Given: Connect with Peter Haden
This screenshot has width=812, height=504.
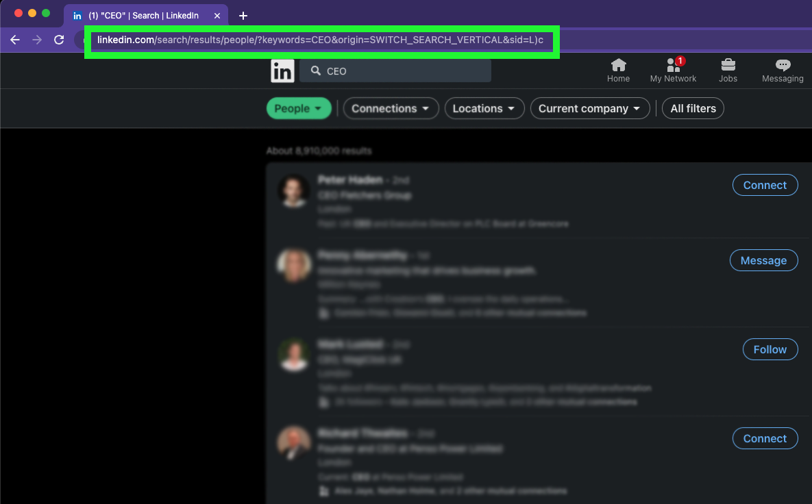Looking at the screenshot, I should (x=765, y=185).
